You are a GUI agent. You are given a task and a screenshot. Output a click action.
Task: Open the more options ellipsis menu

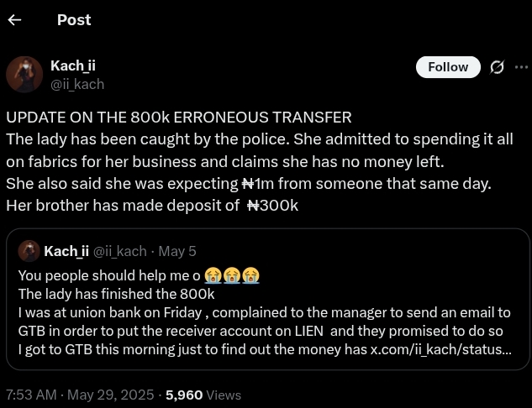pyautogui.click(x=521, y=67)
